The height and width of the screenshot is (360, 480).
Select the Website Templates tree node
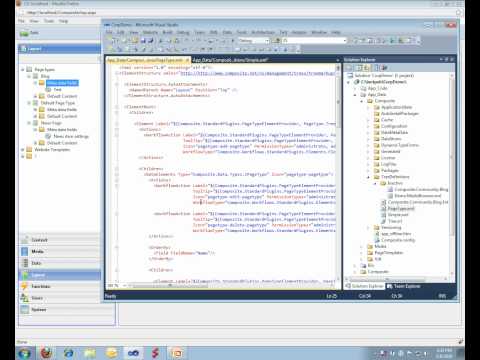pyautogui.click(x=52, y=150)
